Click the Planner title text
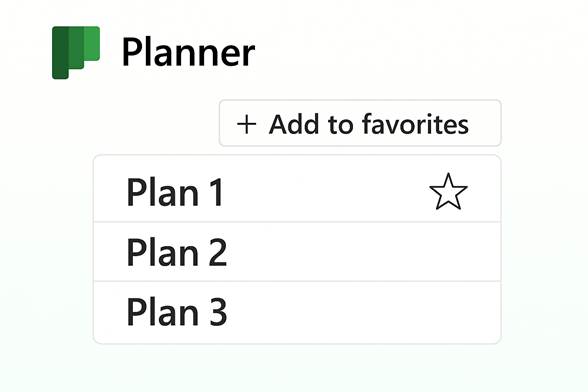Viewport: 588px width, 392px height. pyautogui.click(x=189, y=53)
